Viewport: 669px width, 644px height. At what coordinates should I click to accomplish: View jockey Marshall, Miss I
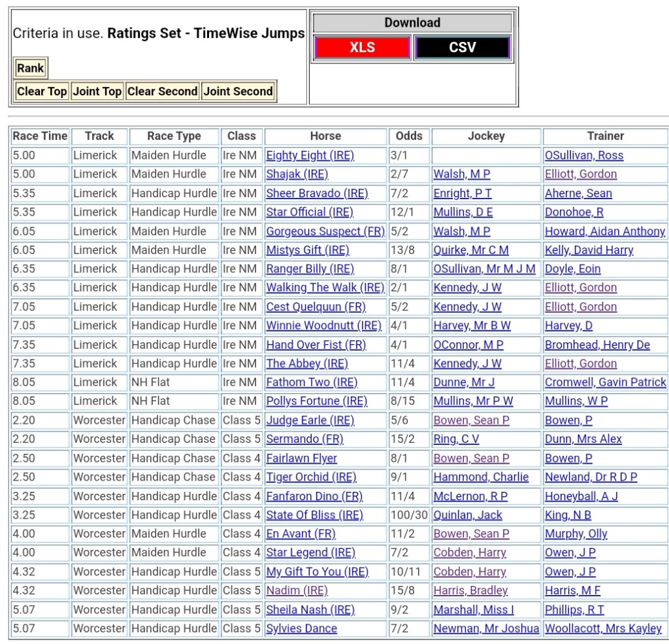coord(474,609)
